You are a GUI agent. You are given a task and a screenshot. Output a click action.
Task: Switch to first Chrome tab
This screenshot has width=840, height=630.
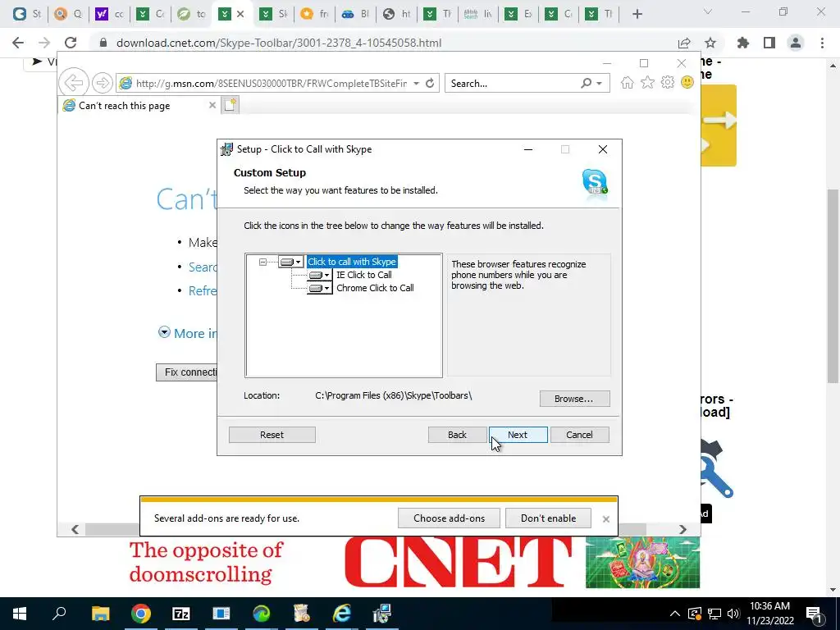[x=25, y=14]
